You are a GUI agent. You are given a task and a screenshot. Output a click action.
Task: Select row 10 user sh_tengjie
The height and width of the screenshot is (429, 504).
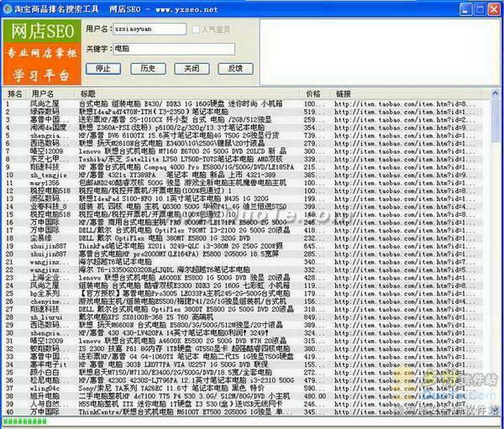tap(49, 175)
